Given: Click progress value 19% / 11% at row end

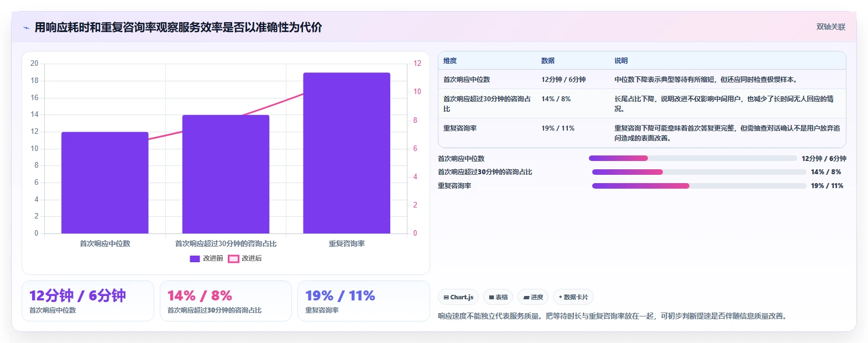Looking at the screenshot, I should click(827, 186).
